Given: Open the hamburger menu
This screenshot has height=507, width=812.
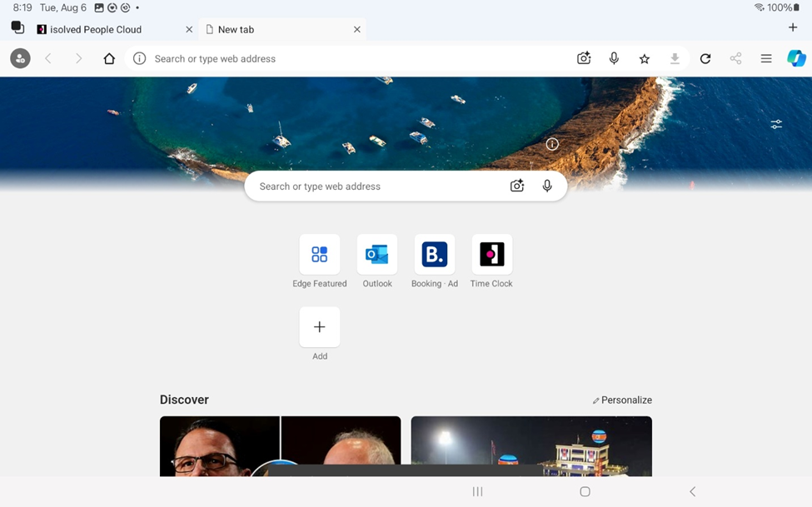Looking at the screenshot, I should pyautogui.click(x=766, y=59).
